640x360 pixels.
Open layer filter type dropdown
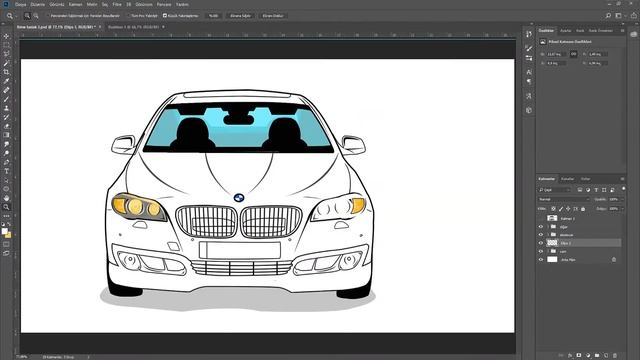(555, 190)
